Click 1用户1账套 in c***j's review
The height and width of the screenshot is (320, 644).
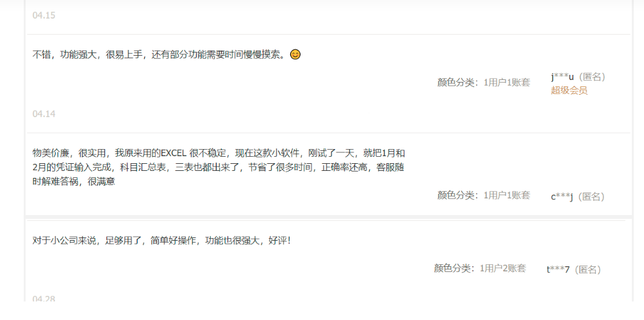point(507,195)
